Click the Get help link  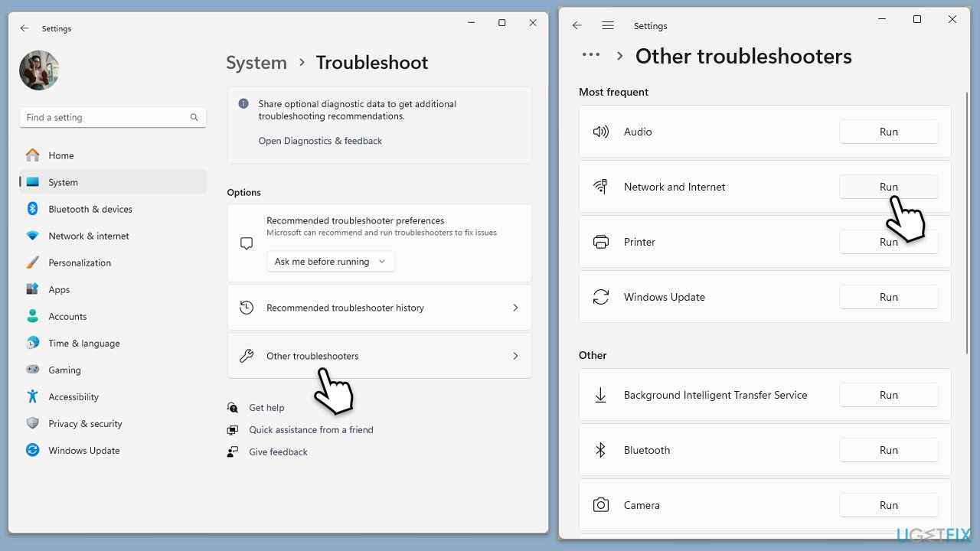click(x=266, y=408)
